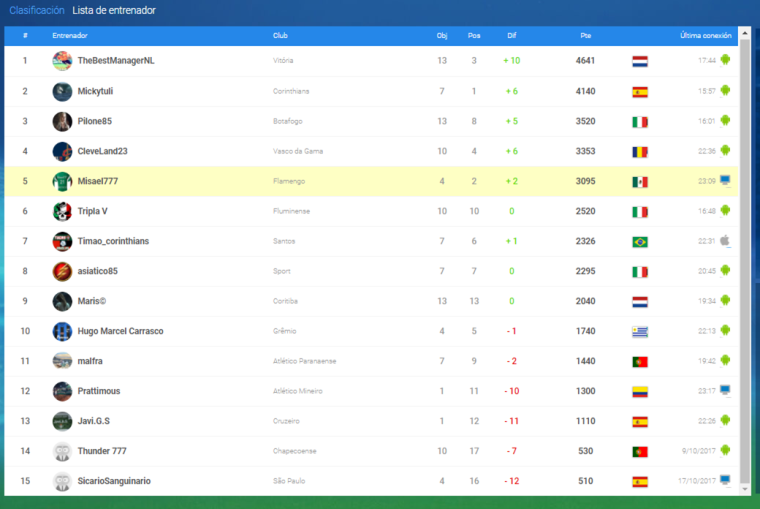Screen dimensions: 760x509
Task: Click difference value -12
Action: click(x=512, y=481)
